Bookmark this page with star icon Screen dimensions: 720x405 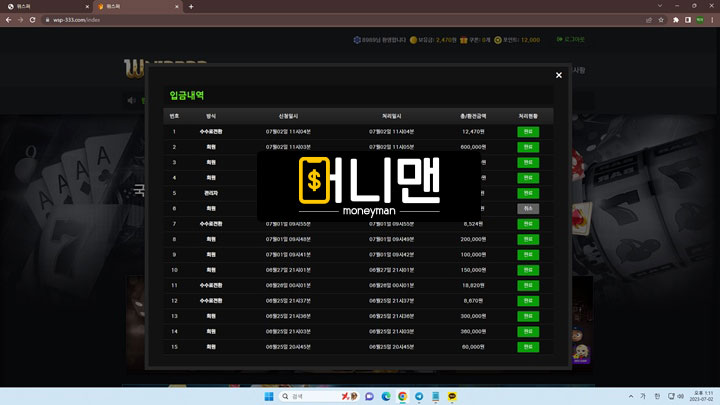pyautogui.click(x=661, y=20)
